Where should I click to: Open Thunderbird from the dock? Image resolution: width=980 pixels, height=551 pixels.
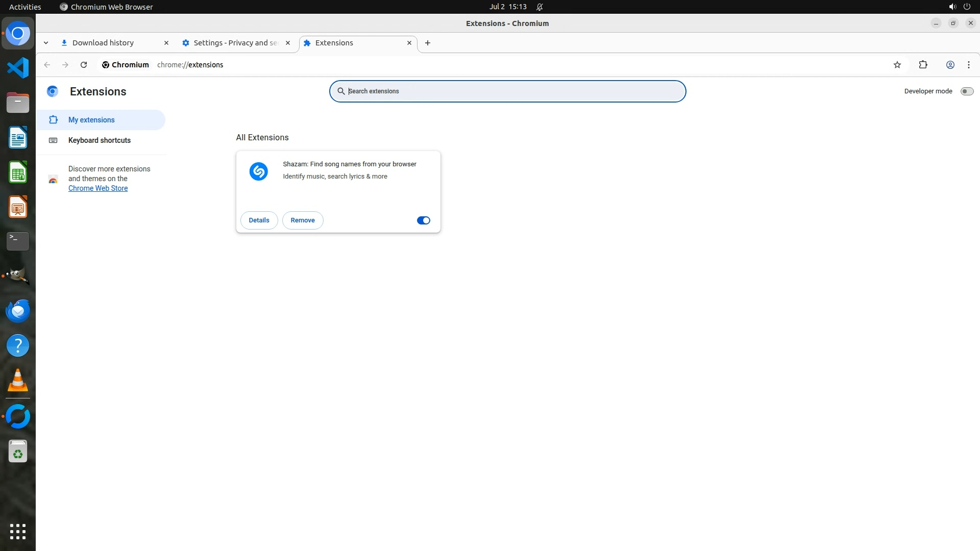click(18, 311)
